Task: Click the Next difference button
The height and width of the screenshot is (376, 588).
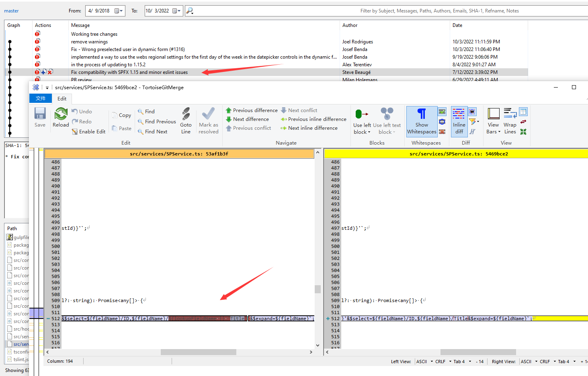Action: click(250, 119)
